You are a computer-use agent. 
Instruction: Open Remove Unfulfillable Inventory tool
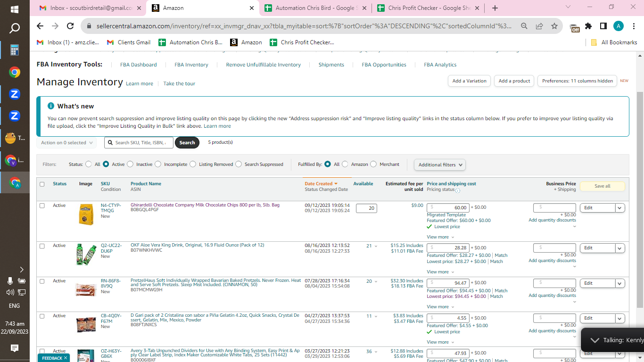[x=263, y=65]
